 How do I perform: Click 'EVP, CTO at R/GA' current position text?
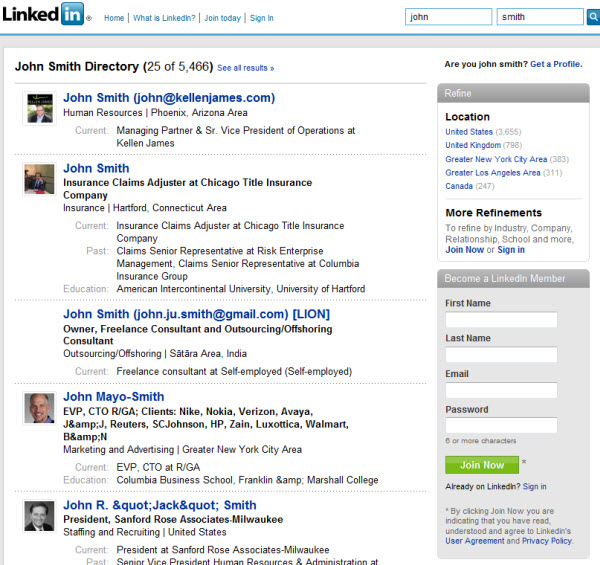point(158,467)
